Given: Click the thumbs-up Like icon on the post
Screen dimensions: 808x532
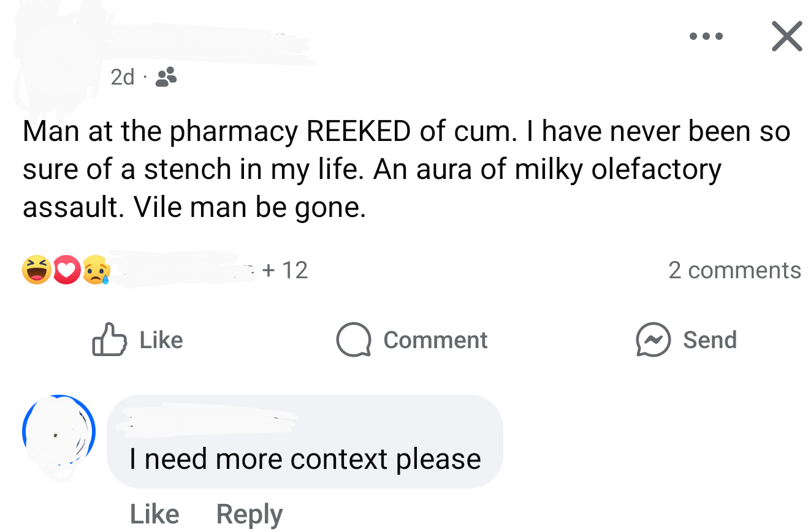Looking at the screenshot, I should pyautogui.click(x=109, y=340).
